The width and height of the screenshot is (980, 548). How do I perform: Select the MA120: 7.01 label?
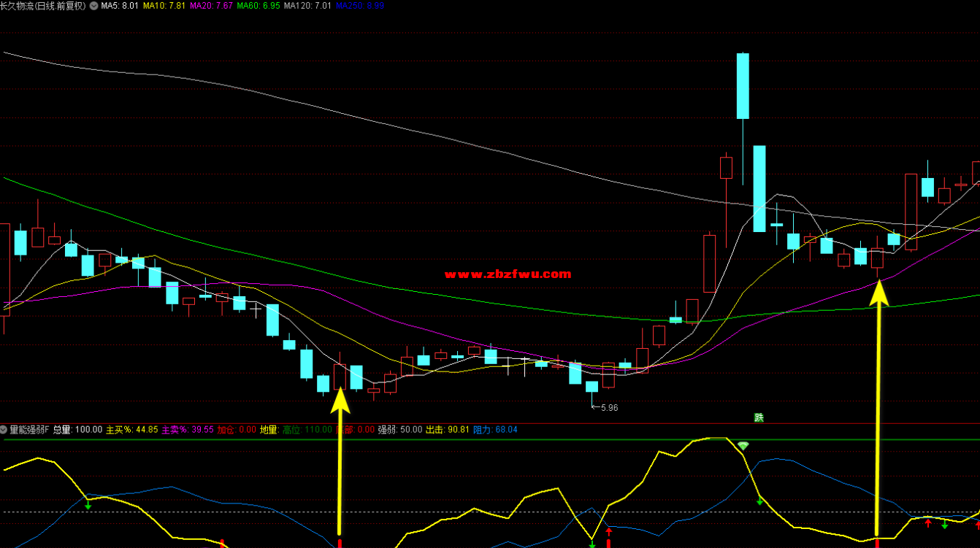point(307,5)
